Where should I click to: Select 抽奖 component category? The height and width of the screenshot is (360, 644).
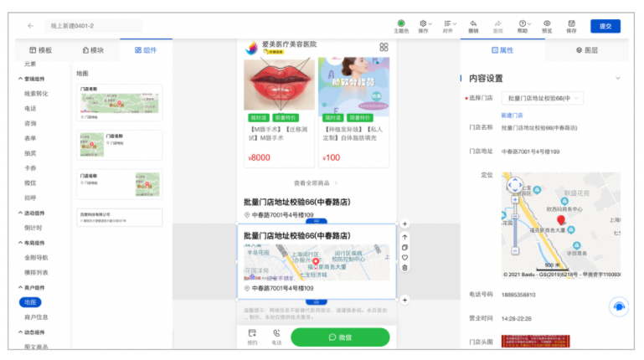30,153
